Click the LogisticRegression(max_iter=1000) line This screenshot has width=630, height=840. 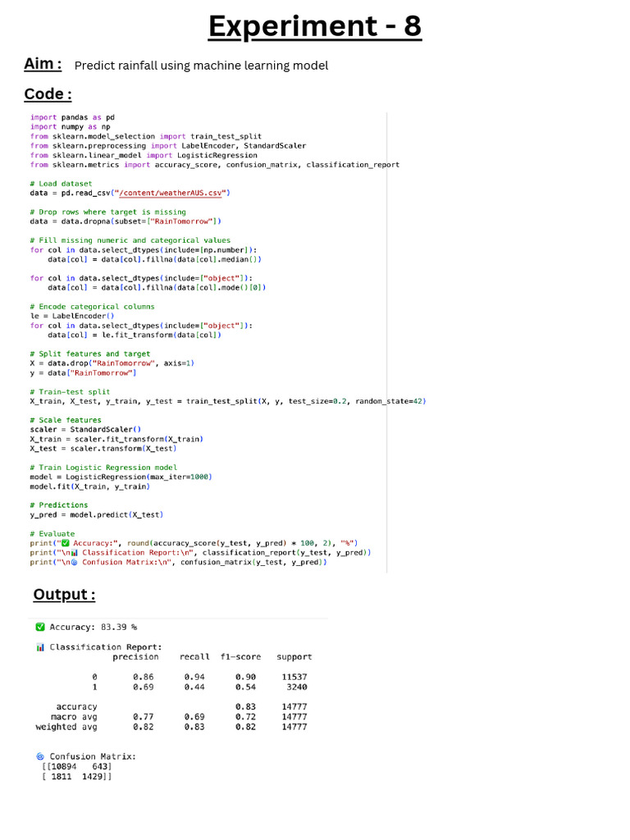121,477
